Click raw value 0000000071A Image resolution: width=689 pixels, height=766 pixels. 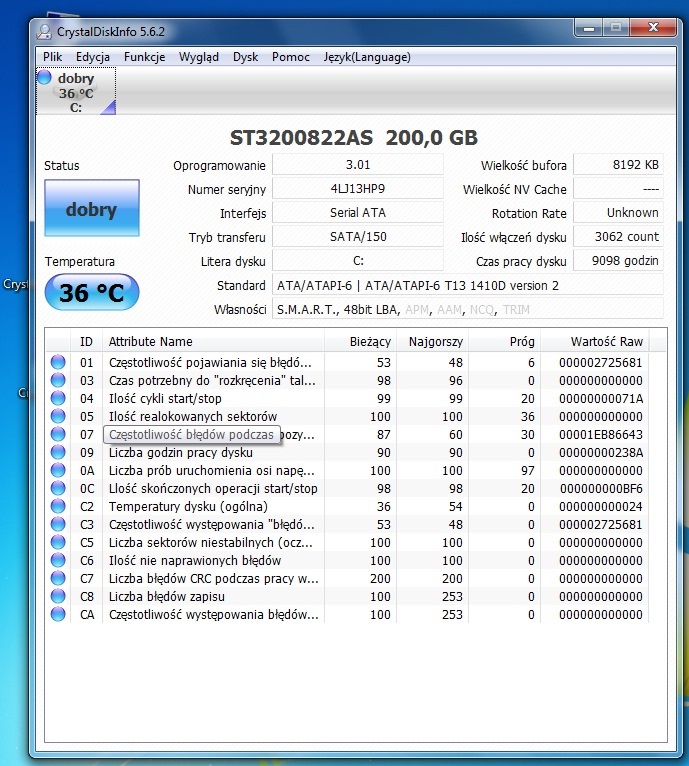click(x=601, y=399)
